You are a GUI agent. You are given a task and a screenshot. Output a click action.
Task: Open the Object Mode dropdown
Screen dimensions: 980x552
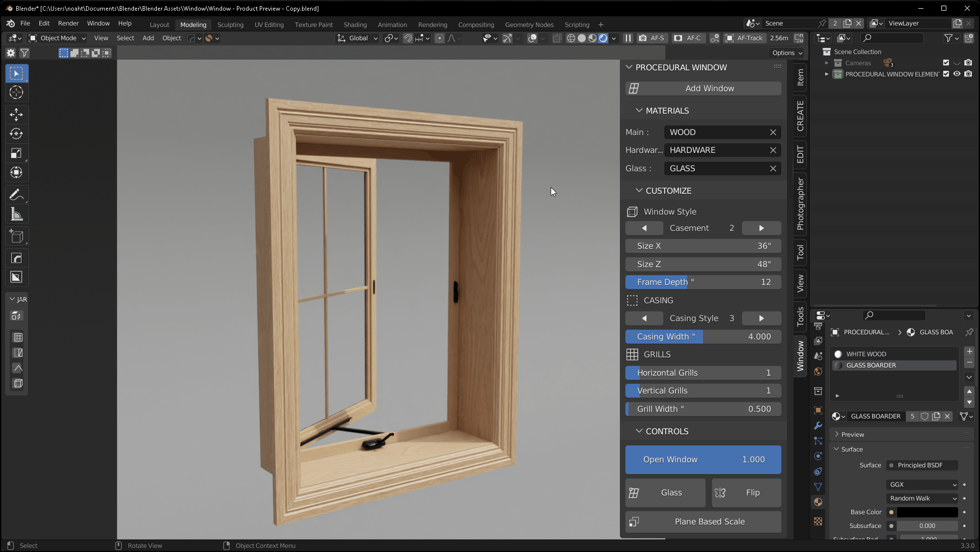(x=58, y=38)
